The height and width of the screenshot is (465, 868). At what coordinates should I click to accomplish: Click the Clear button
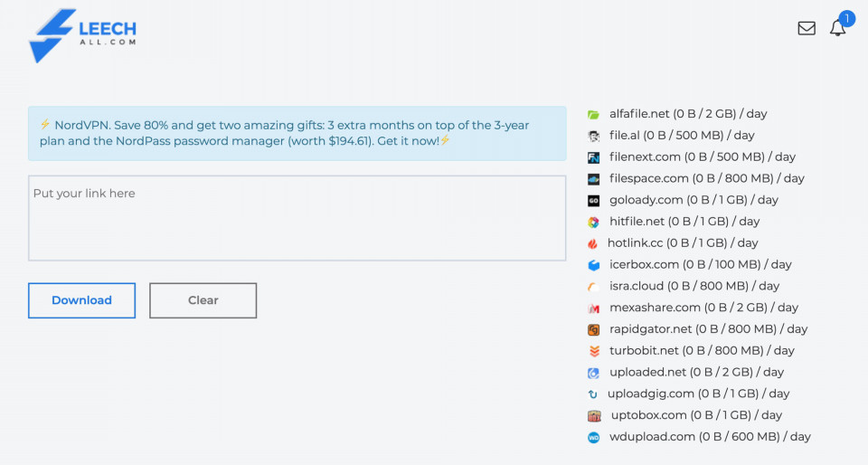point(203,300)
